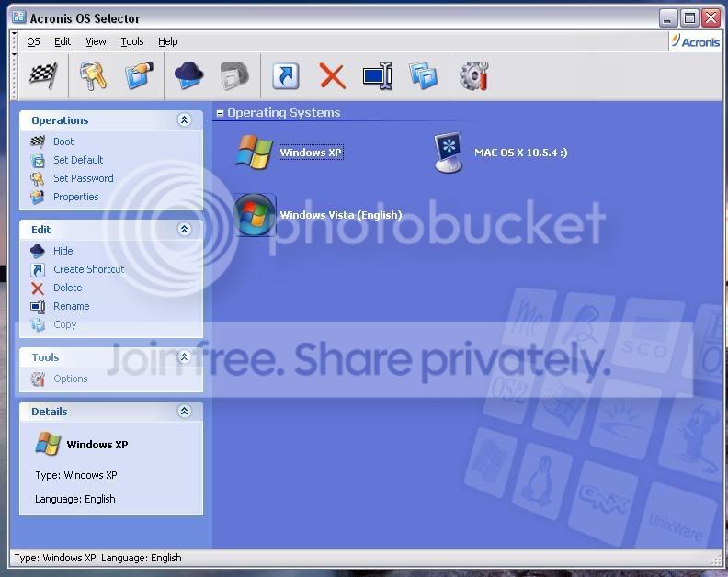
Task: Open the Tools menu
Action: [132, 41]
